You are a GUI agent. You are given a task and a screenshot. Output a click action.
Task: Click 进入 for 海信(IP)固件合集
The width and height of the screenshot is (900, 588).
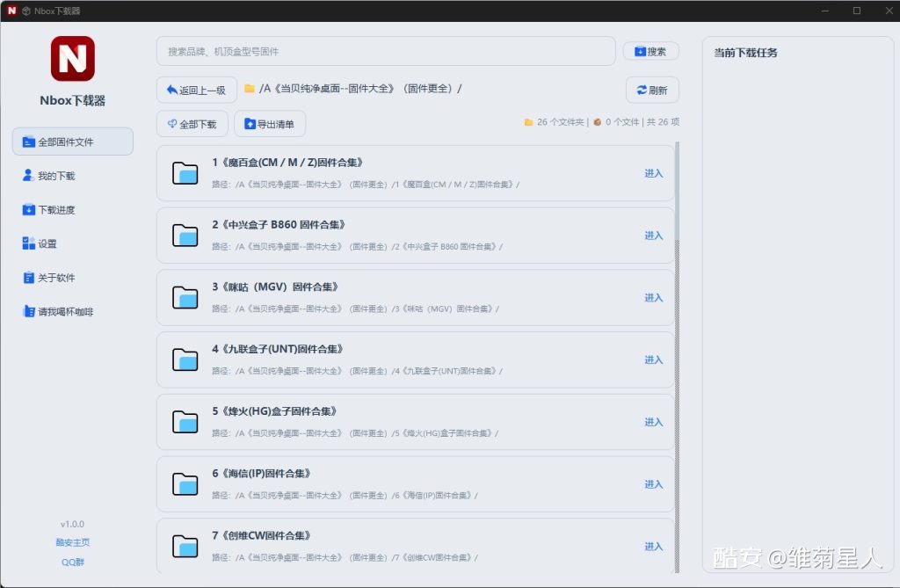(x=654, y=484)
